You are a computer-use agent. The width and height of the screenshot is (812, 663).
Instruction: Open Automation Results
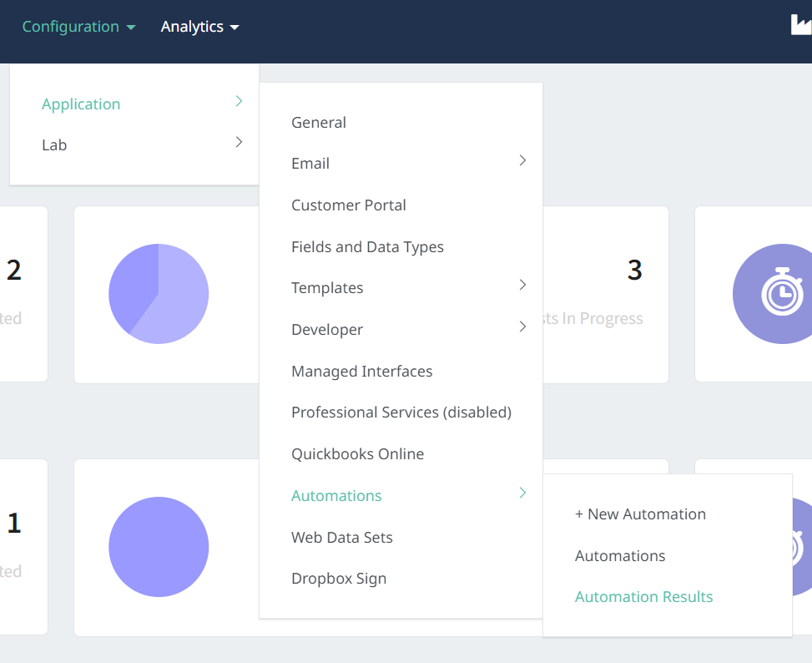pos(643,597)
